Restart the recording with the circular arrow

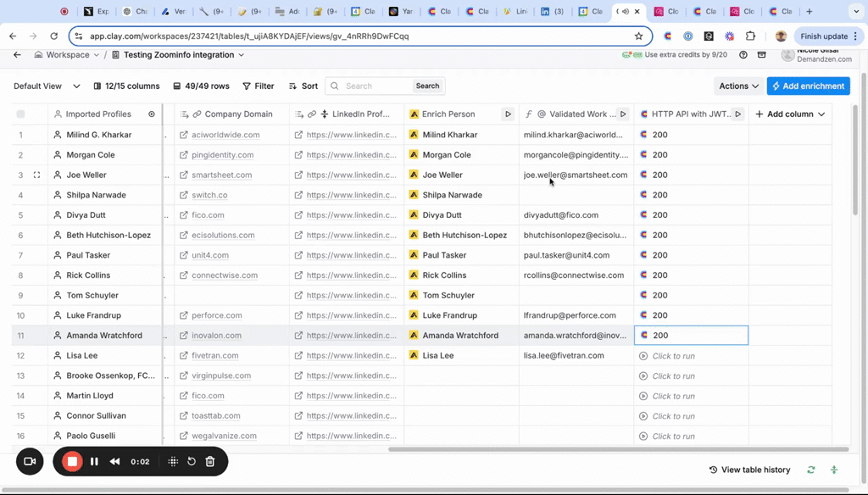pyautogui.click(x=192, y=462)
